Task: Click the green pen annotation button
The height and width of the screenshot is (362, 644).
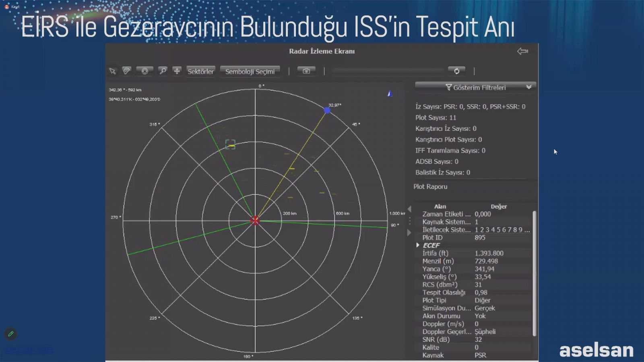Action: (x=11, y=333)
